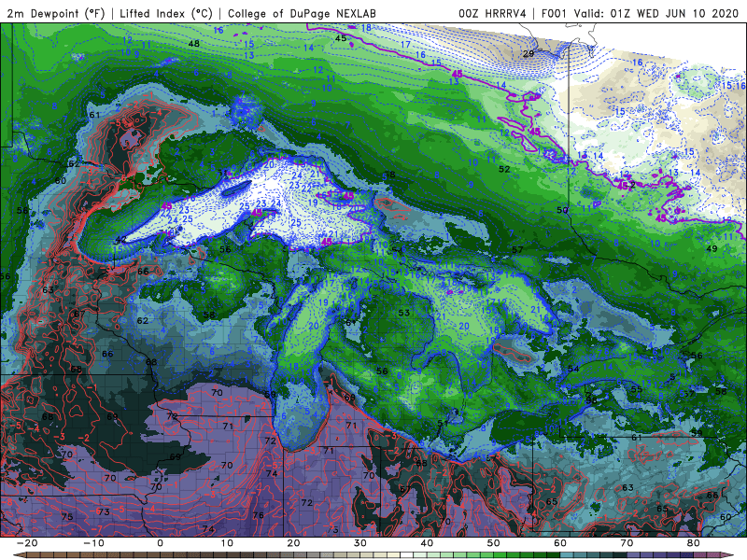This screenshot has height=560, width=747.
Task: Click the 'Lifted Index (°C)' title text
Action: coord(166,14)
